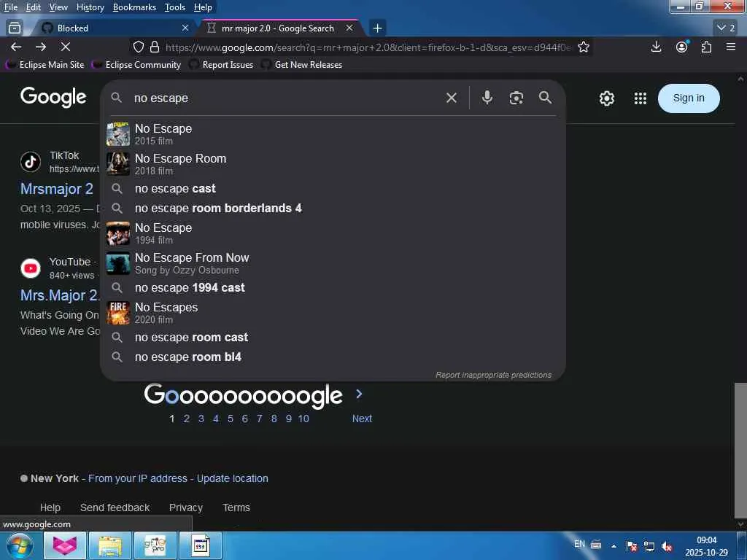Go forward to next page
This screenshot has height=560, width=747.
click(x=41, y=47)
